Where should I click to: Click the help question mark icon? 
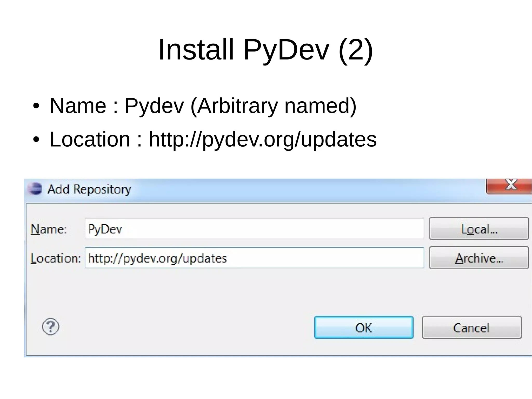51,327
